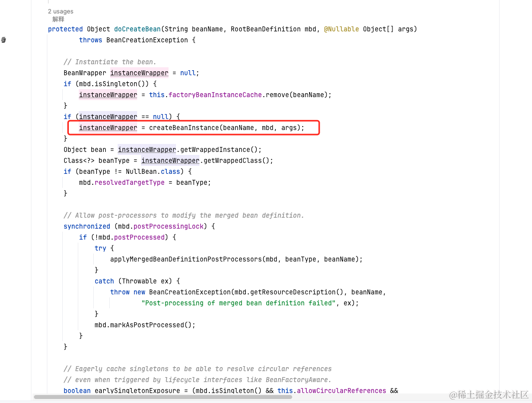532x403 pixels.
Task: Click the doCreateBean method name
Action: [x=138, y=29]
